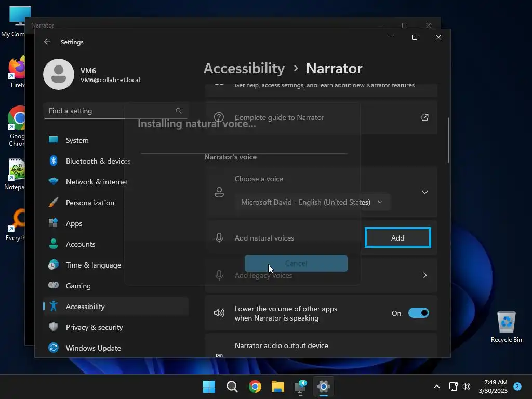Click the Privacy & security shield icon

(x=54, y=327)
